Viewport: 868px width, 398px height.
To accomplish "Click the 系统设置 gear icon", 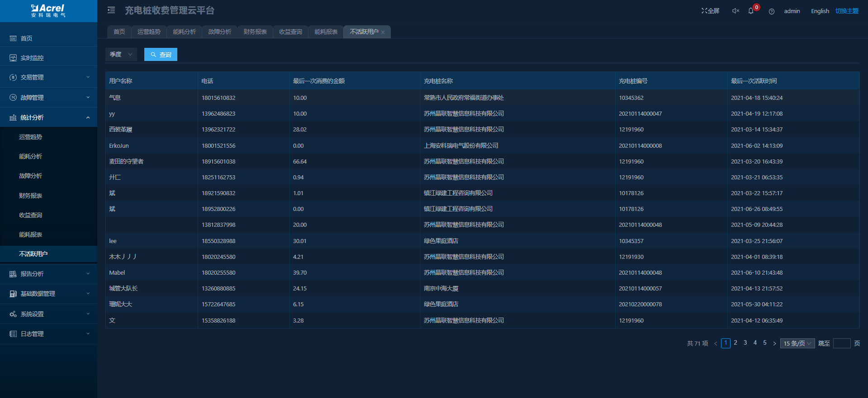I will pos(13,314).
